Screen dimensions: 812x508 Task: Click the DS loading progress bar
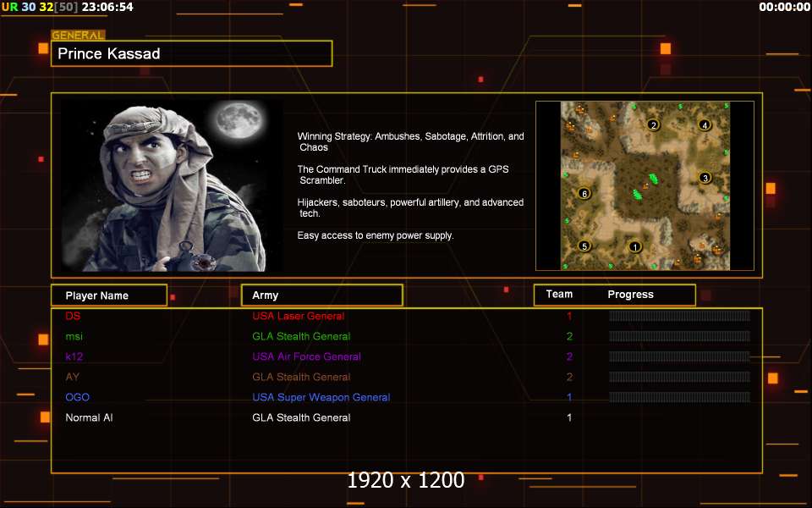pos(679,316)
